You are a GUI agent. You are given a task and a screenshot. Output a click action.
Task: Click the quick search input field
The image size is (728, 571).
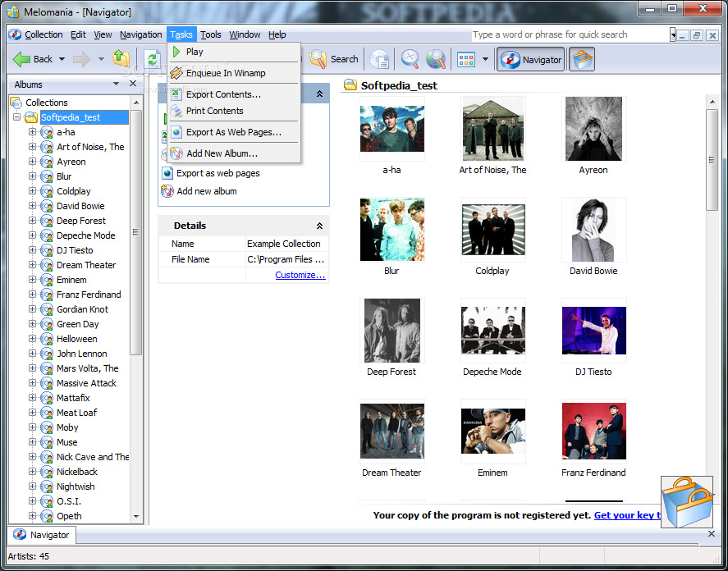[570, 34]
